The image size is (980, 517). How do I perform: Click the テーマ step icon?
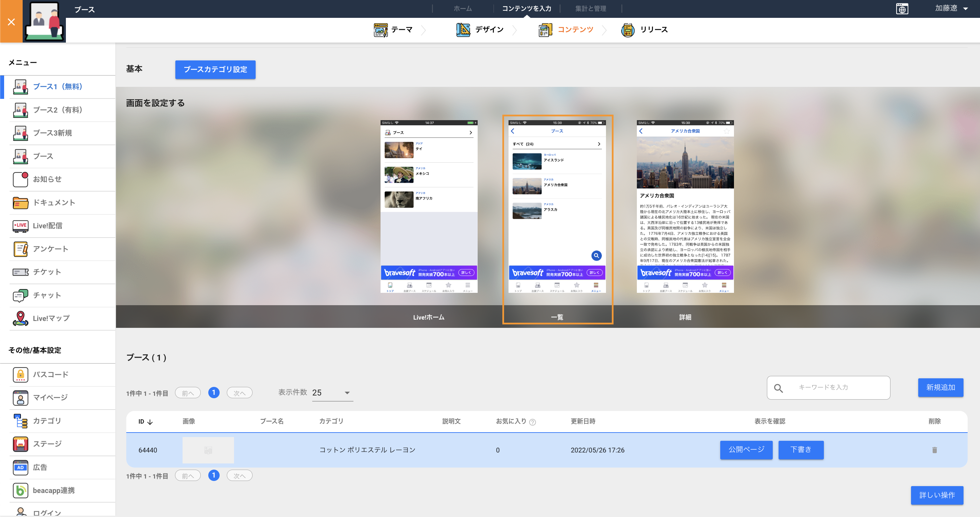coord(381,30)
